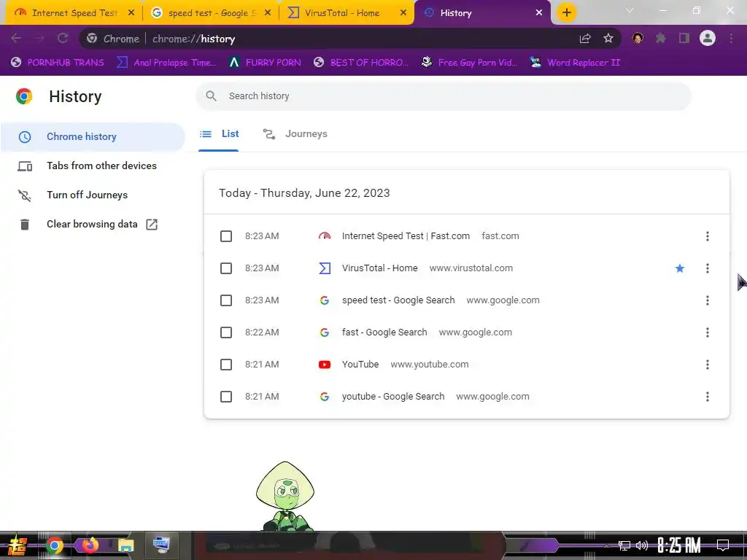
Task: Open the Internet Speed Test | Fast.com history link
Action: [406, 236]
